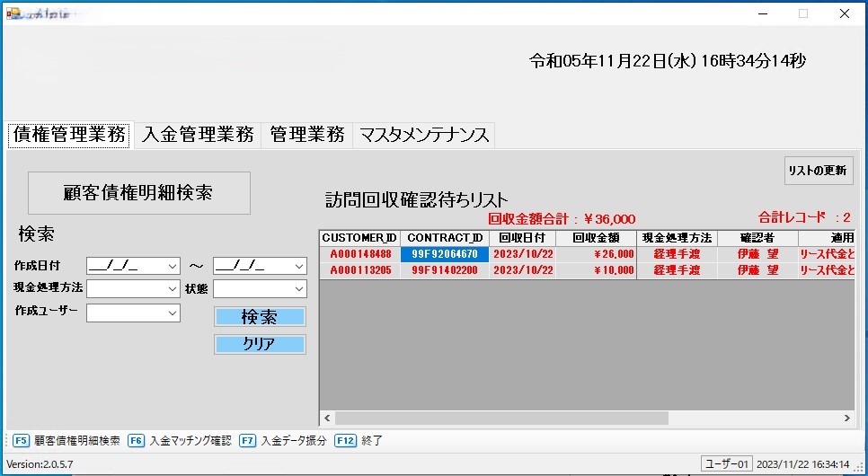The width and height of the screenshot is (868, 476).
Task: Click the 確認者 column header
Action: [757, 238]
